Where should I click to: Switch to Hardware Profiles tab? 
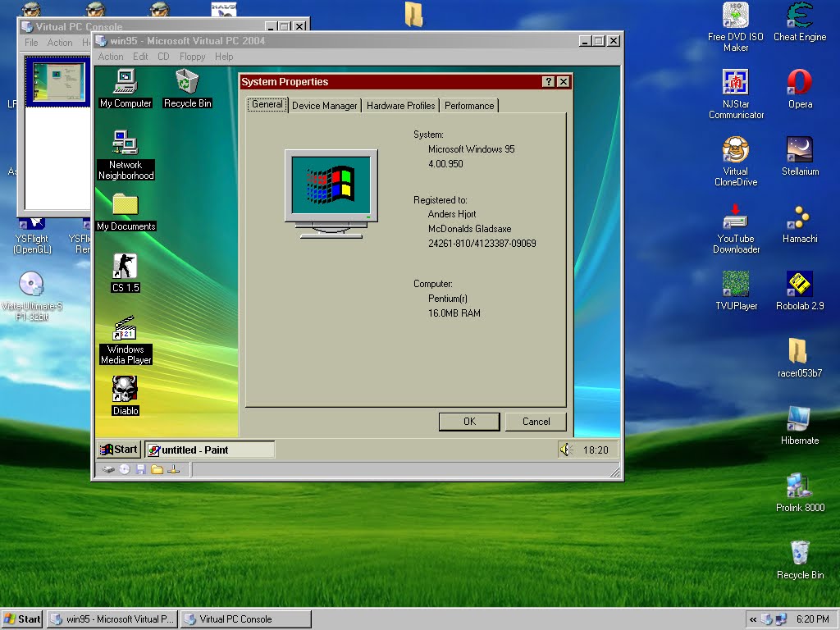[x=400, y=106]
